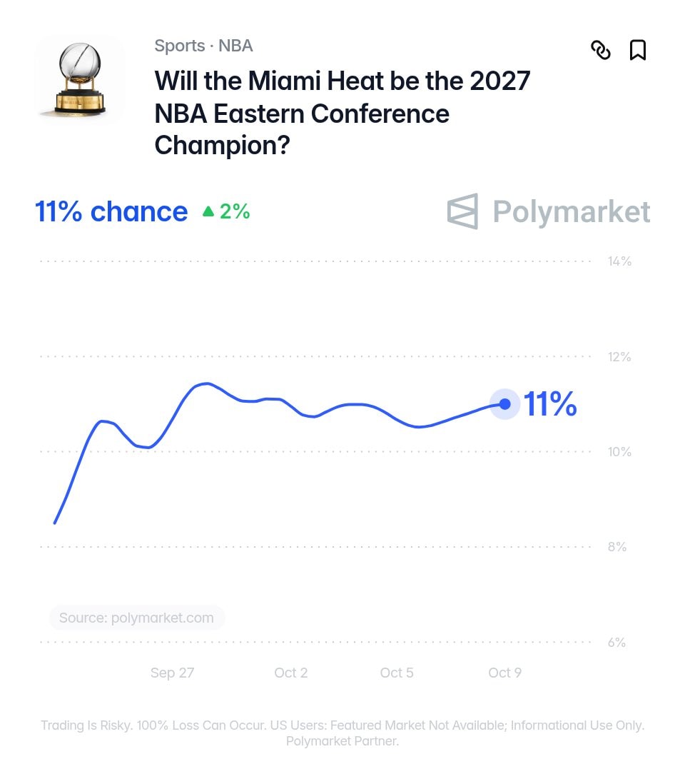Select the Oct 5 date label
Viewport: 685px width, 784px height.
397,673
